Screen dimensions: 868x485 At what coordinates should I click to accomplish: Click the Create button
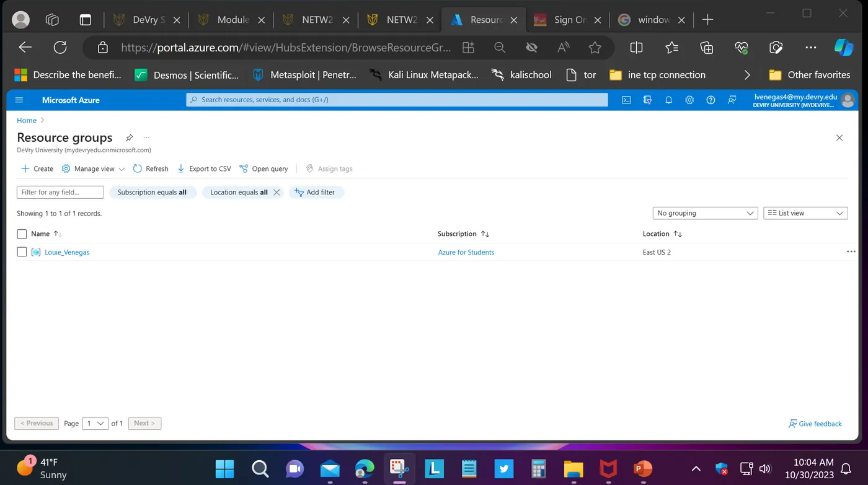(37, 168)
